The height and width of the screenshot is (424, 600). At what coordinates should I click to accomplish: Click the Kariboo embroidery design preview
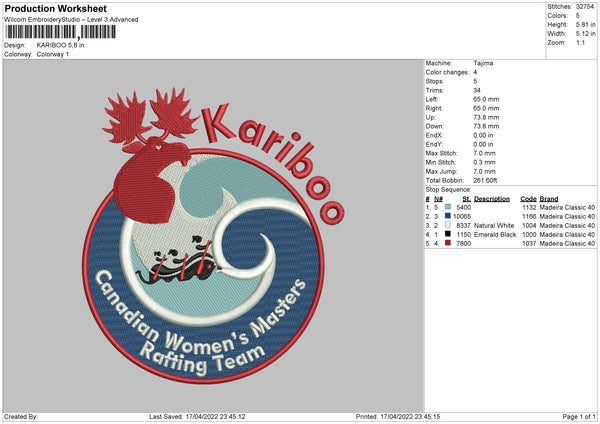(x=214, y=235)
